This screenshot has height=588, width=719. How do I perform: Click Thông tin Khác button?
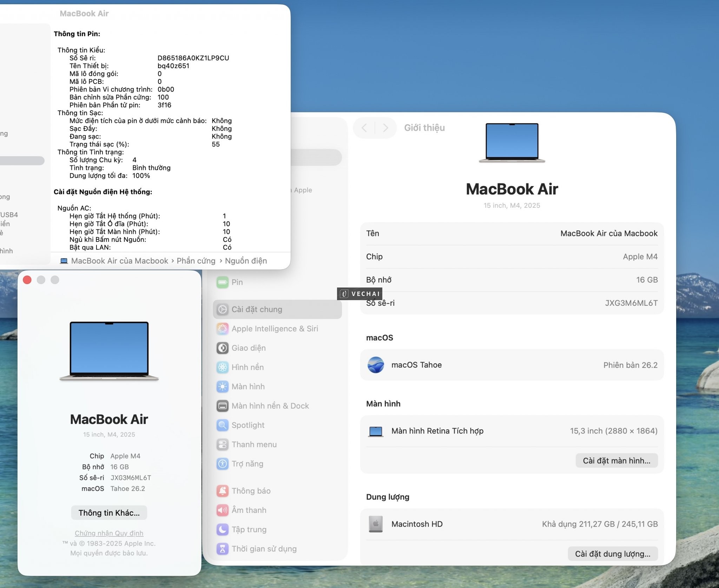click(x=109, y=513)
